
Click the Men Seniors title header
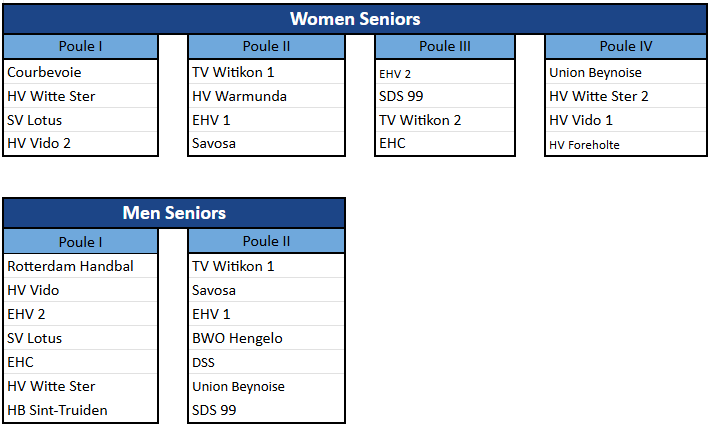(174, 213)
